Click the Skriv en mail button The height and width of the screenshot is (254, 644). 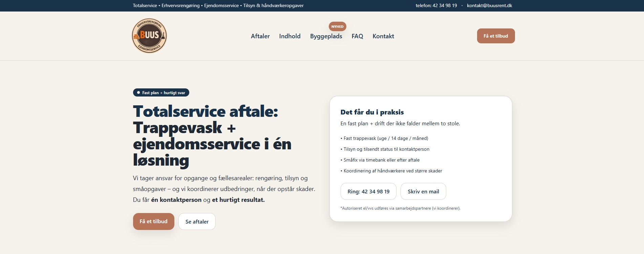click(423, 191)
